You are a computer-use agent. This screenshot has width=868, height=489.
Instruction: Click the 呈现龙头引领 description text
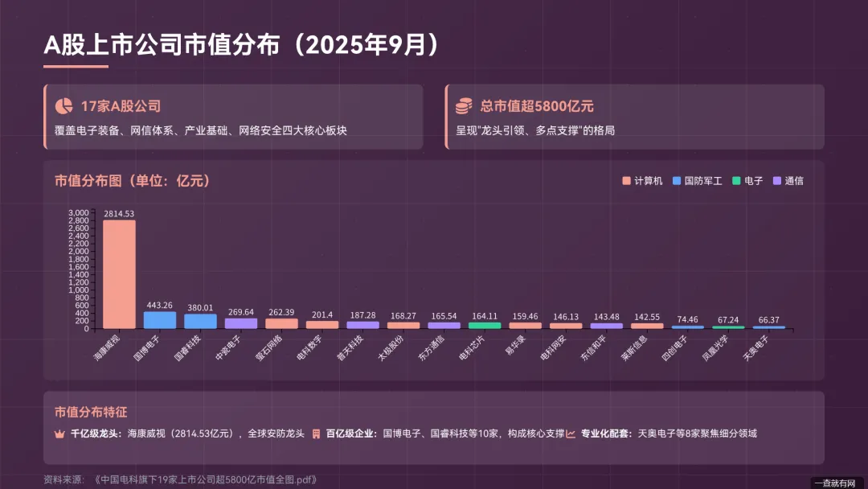click(x=535, y=130)
